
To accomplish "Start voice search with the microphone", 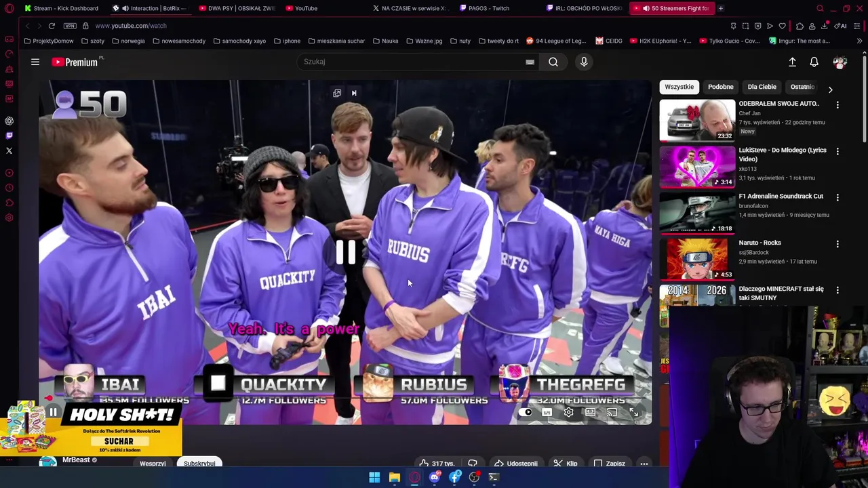I will click(x=584, y=62).
